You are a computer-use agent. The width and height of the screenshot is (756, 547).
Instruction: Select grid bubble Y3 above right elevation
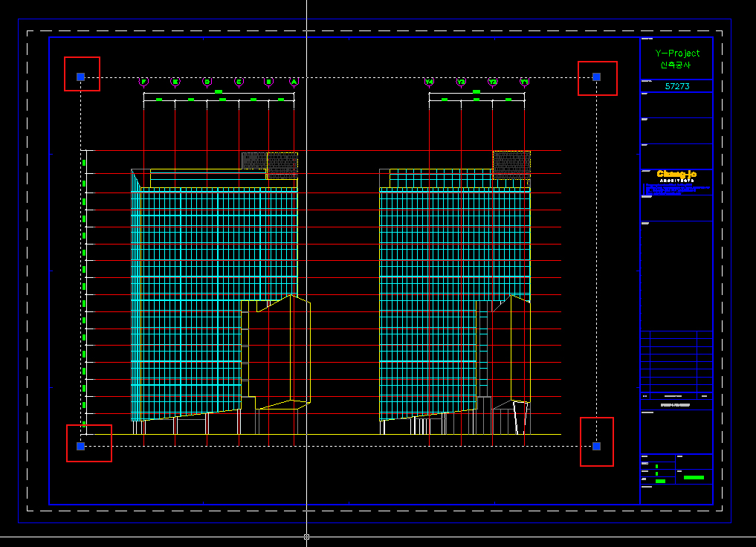461,82
